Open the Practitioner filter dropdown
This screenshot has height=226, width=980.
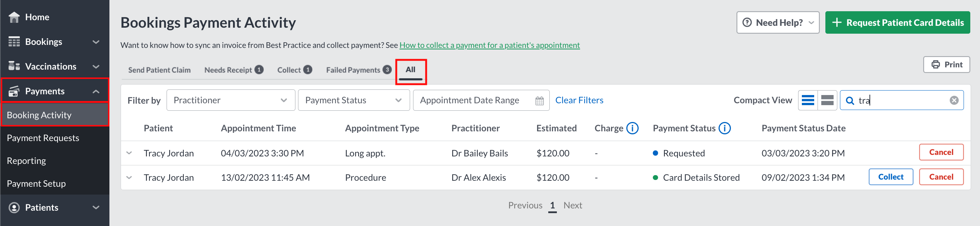coord(231,101)
